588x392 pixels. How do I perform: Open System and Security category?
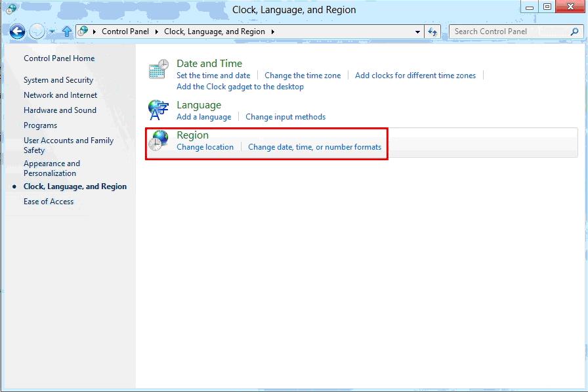(58, 80)
